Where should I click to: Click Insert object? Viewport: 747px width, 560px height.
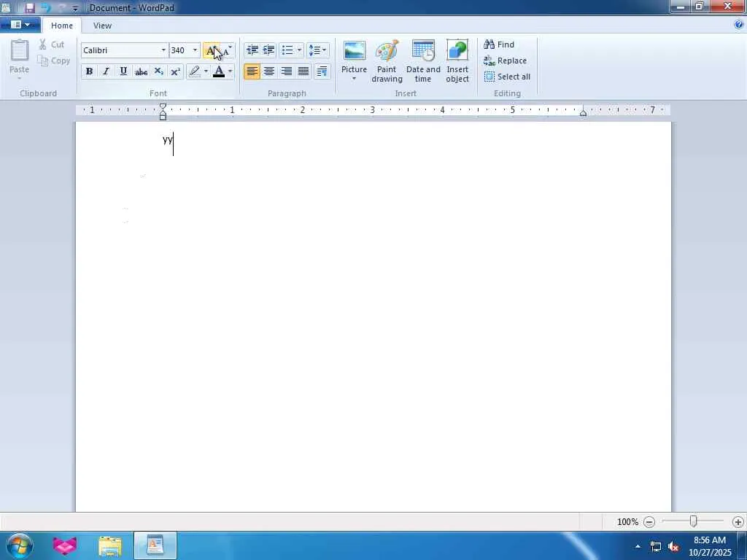tap(457, 61)
